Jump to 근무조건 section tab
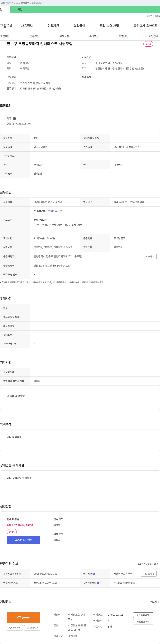This screenshot has height=644, width=160. [34, 36]
